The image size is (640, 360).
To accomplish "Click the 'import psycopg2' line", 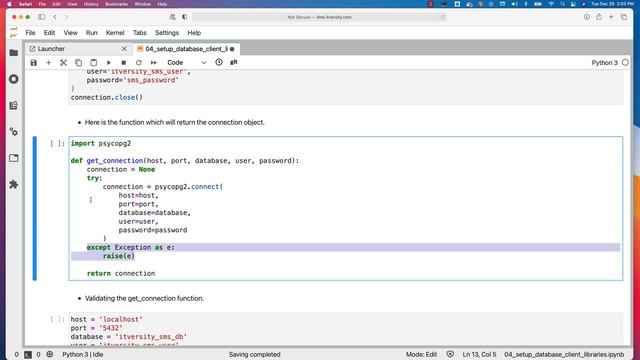I will pyautogui.click(x=101, y=144).
